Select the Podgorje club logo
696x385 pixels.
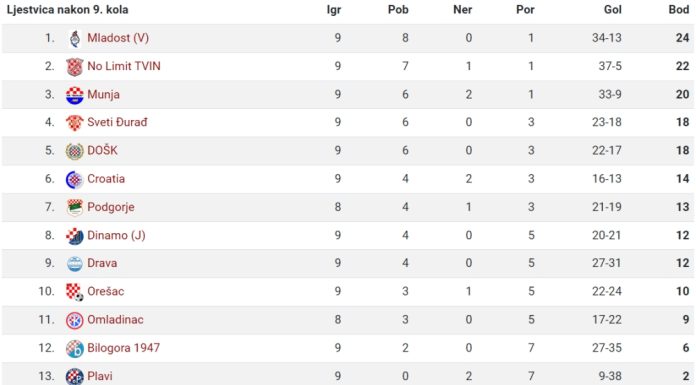click(75, 207)
